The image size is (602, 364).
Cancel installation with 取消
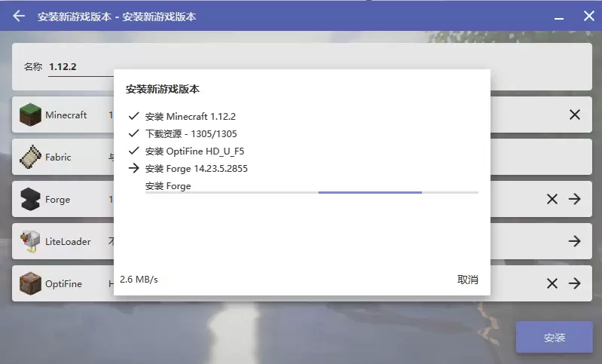467,280
